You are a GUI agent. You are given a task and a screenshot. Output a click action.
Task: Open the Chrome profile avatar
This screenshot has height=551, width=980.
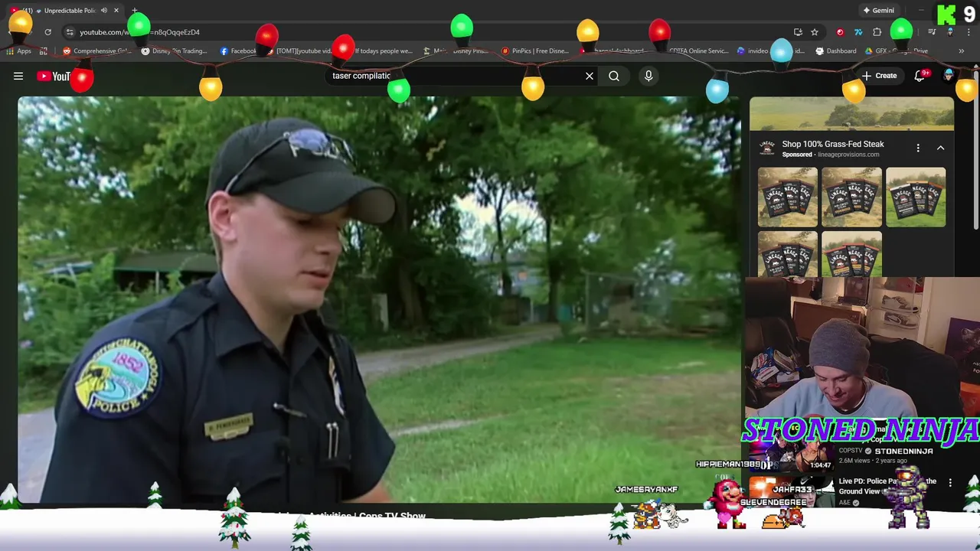click(x=950, y=32)
